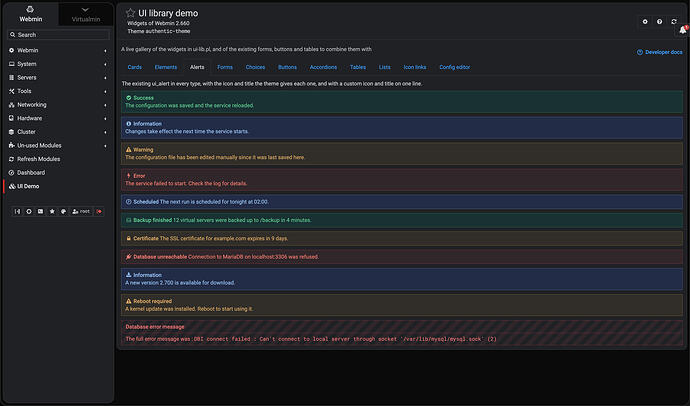The height and width of the screenshot is (406, 690).
Task: Click the clock icon in Scheduled alert
Action: tap(128, 201)
